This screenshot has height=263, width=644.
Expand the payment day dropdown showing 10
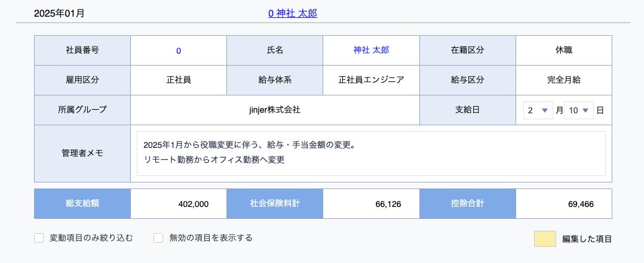pyautogui.click(x=578, y=110)
